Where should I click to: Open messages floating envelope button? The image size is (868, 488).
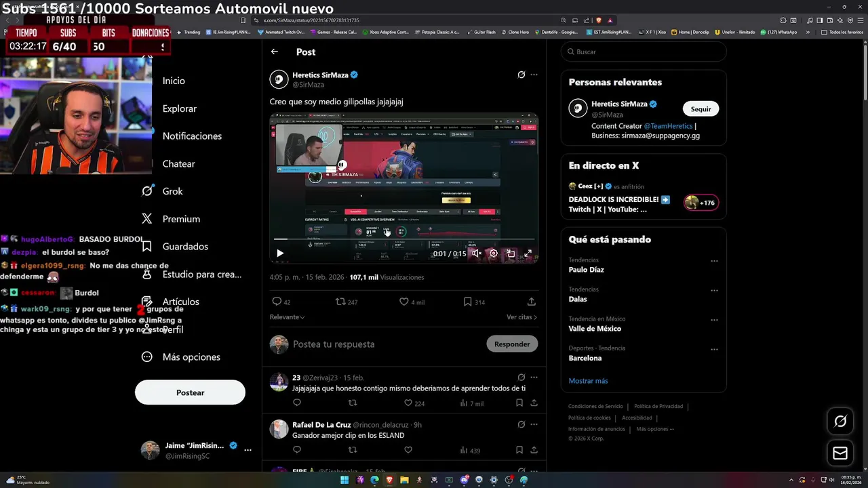840,453
